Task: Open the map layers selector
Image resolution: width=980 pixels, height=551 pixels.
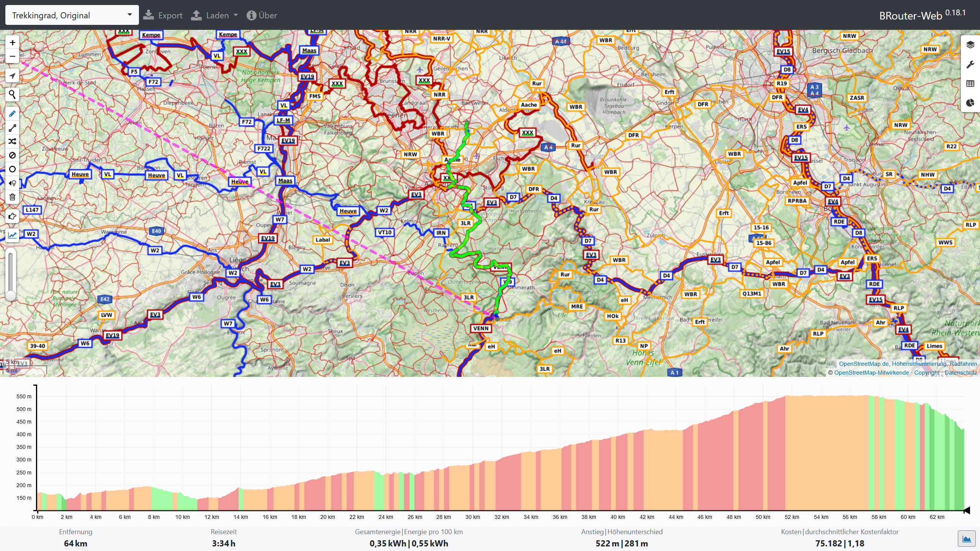Action: coord(971,44)
